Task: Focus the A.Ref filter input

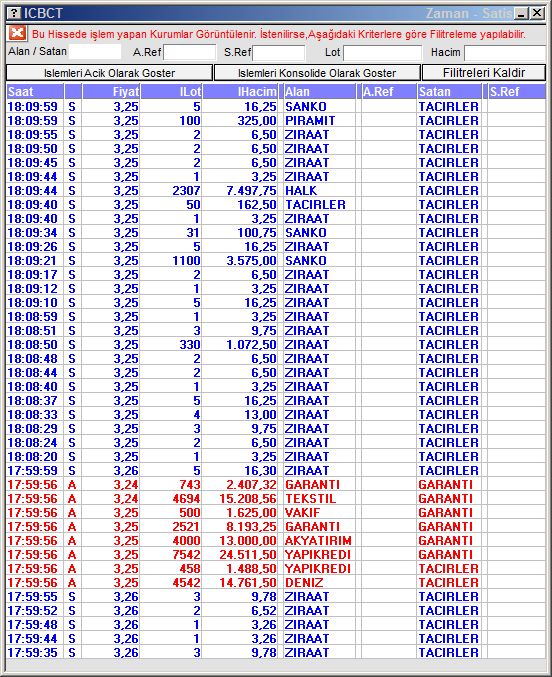Action: point(190,53)
